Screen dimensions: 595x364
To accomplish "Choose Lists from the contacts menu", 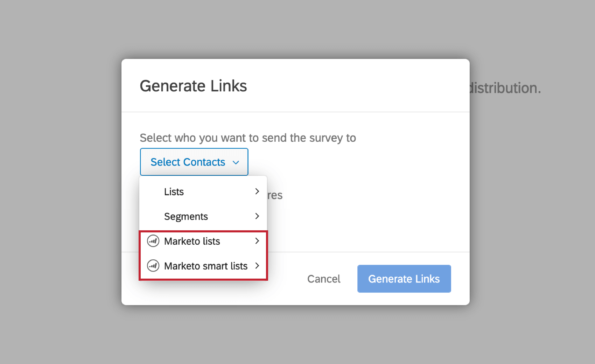I will [174, 191].
